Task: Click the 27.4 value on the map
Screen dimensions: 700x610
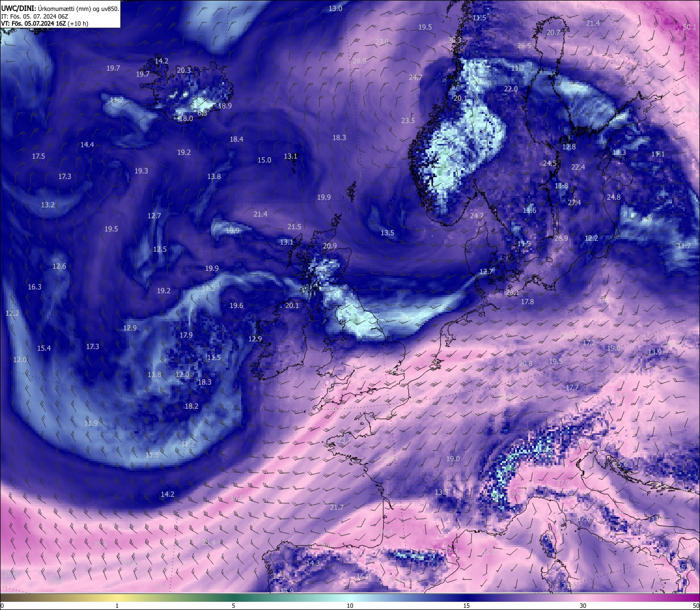Action: tap(574, 203)
